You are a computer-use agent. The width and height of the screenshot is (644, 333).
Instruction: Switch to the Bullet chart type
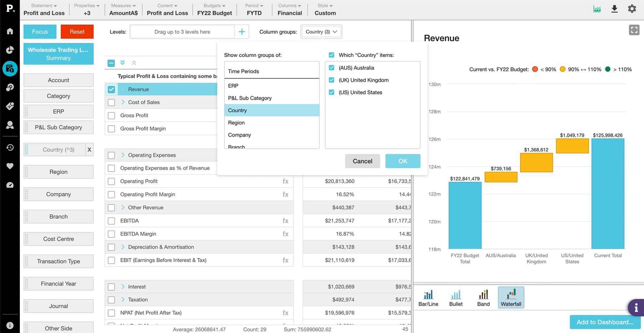click(x=456, y=297)
